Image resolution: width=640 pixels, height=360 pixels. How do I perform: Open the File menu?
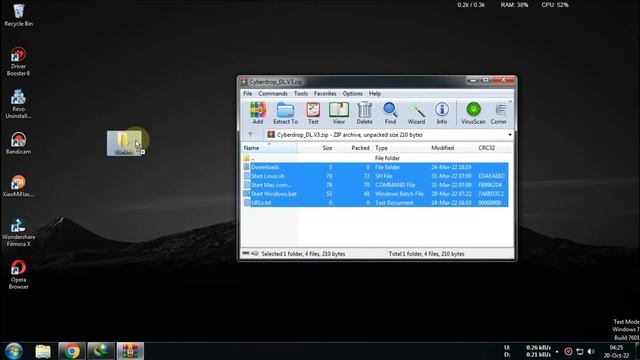(247, 93)
